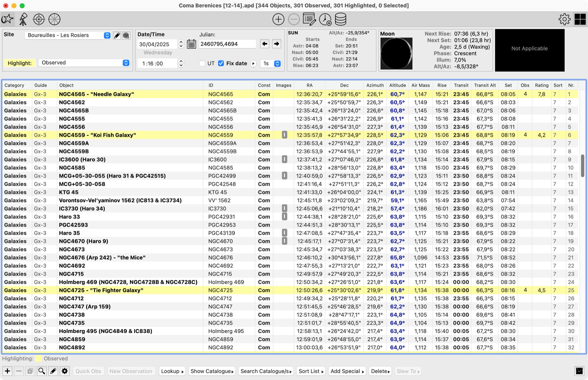Open the star objects view icon

coord(8,19)
